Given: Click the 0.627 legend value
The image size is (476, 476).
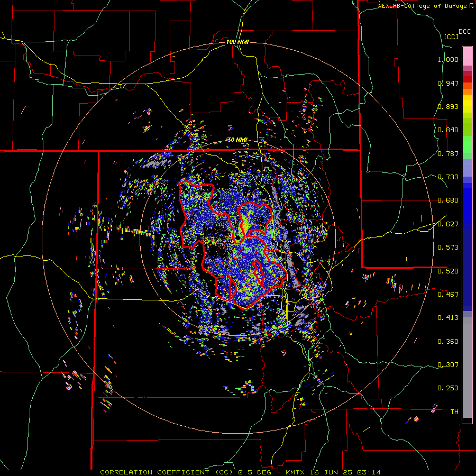Looking at the screenshot, I should pos(448,224).
